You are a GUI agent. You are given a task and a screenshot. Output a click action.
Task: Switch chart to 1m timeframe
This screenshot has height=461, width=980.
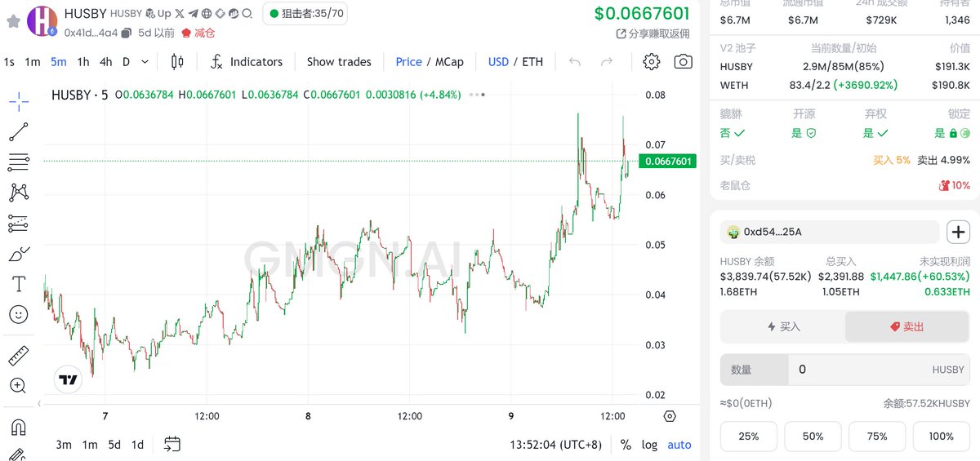(32, 61)
